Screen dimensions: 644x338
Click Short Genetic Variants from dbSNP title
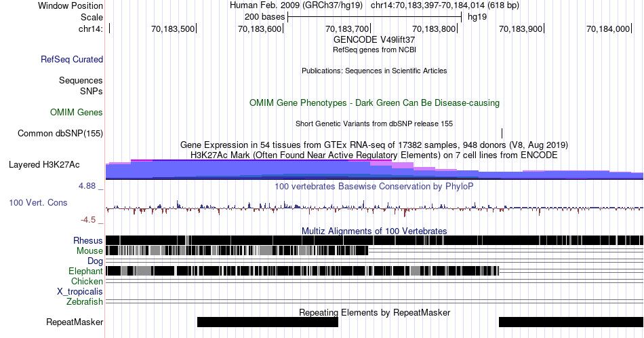[374, 124]
